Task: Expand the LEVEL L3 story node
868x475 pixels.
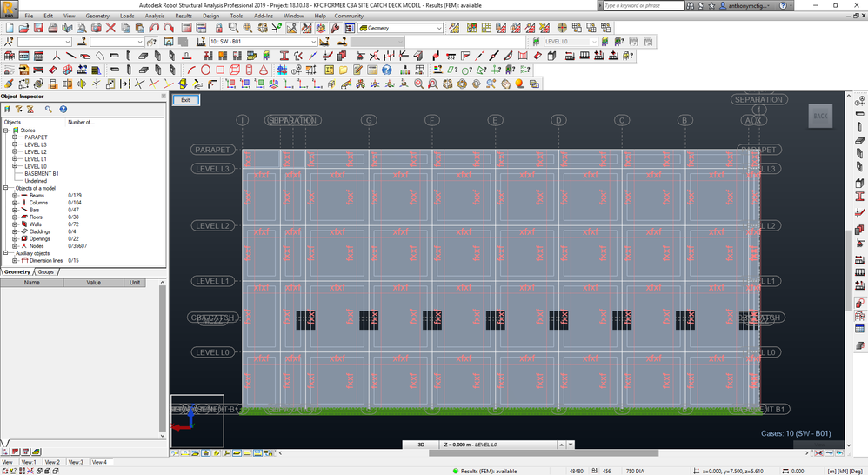Action: (15, 144)
